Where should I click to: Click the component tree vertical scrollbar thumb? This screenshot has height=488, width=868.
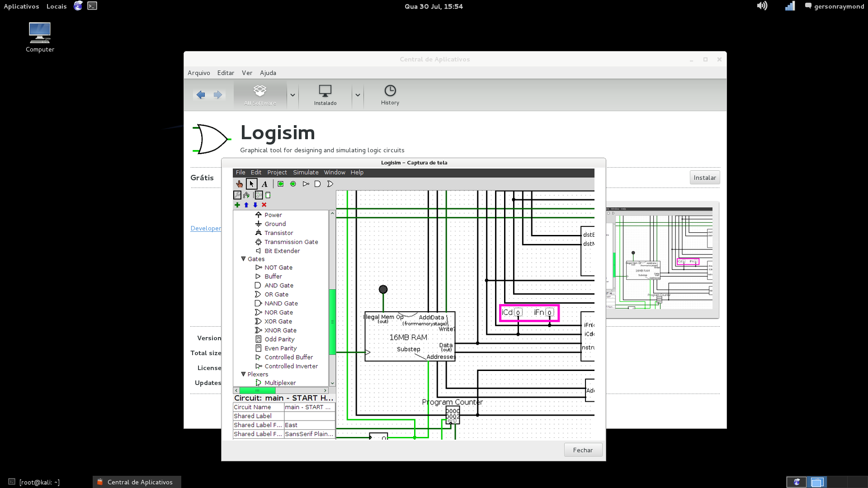click(332, 321)
